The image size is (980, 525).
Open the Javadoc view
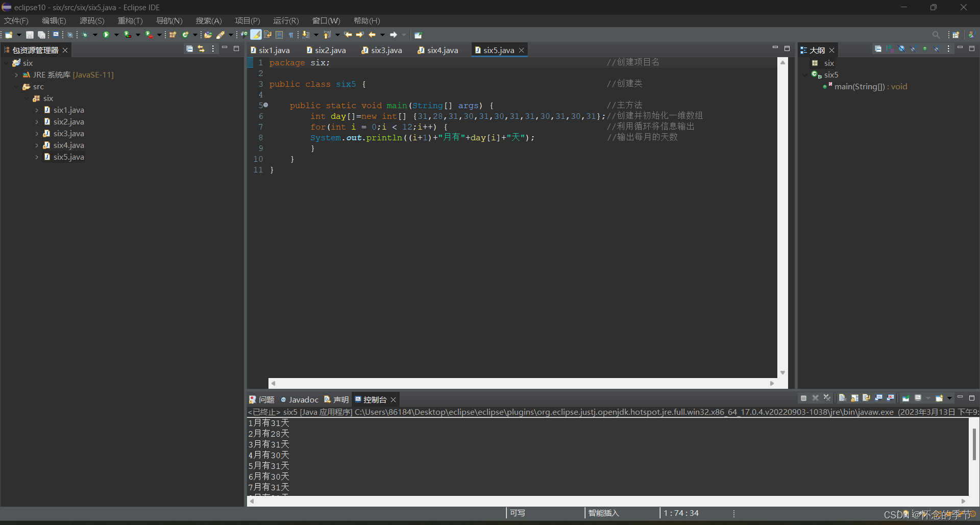[303, 399]
